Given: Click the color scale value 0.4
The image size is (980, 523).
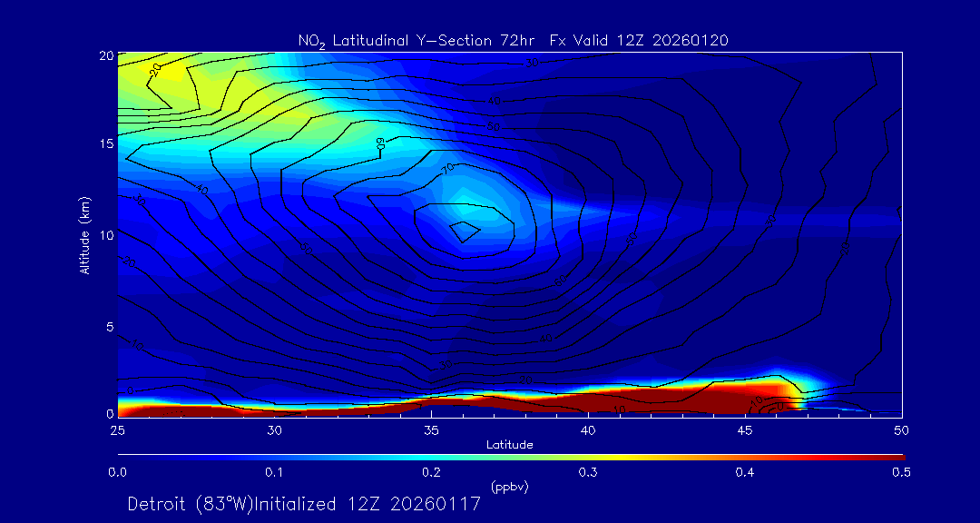Looking at the screenshot, I should [x=745, y=473].
